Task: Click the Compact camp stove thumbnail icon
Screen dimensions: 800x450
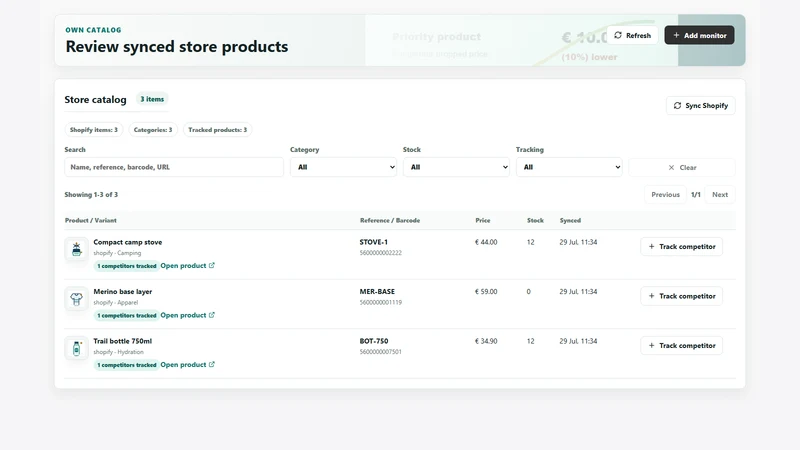Action: (77, 249)
